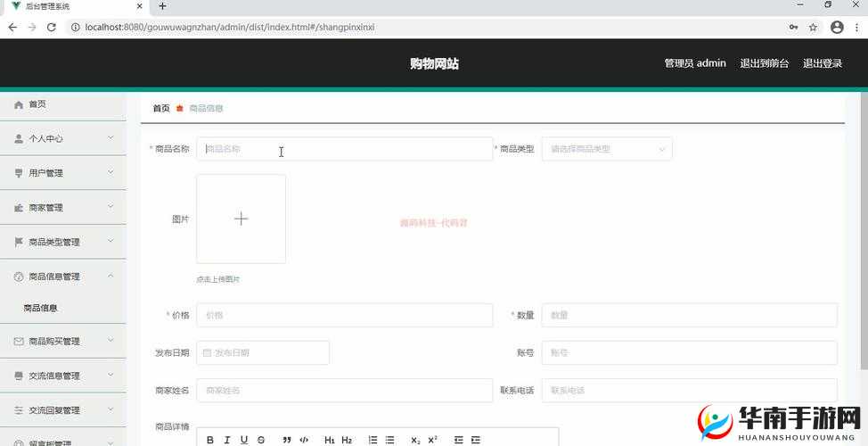Image resolution: width=868 pixels, height=446 pixels.
Task: Click browser back arrow
Action: [12, 27]
